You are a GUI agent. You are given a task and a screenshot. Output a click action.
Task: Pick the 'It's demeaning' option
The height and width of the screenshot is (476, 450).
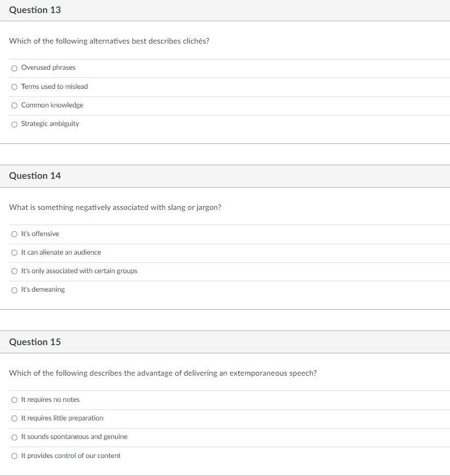(14, 290)
